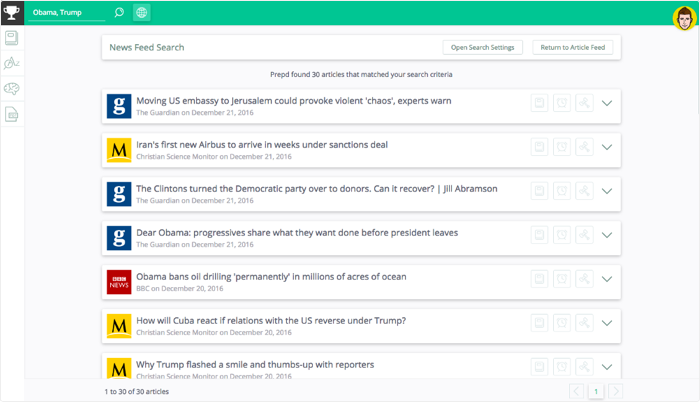Go to previous page arrow in pagination
The height and width of the screenshot is (402, 700).
[x=576, y=392]
